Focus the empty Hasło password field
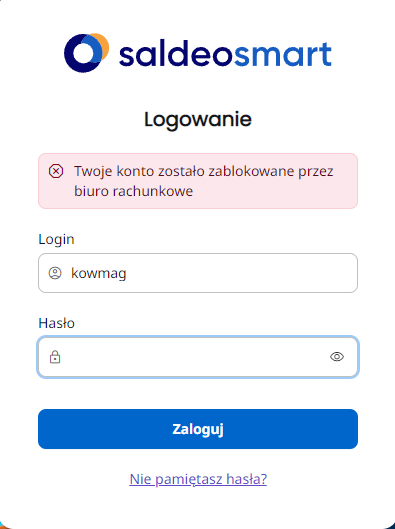 (x=198, y=357)
